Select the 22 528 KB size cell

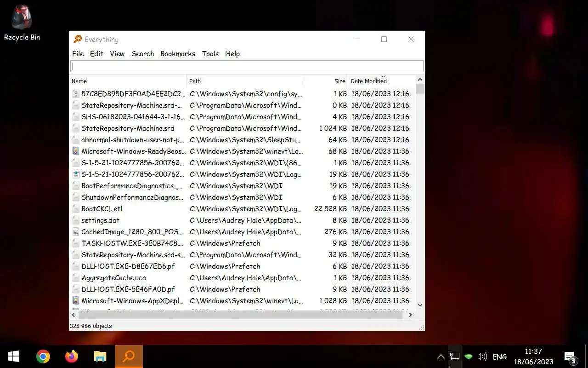[330, 209]
